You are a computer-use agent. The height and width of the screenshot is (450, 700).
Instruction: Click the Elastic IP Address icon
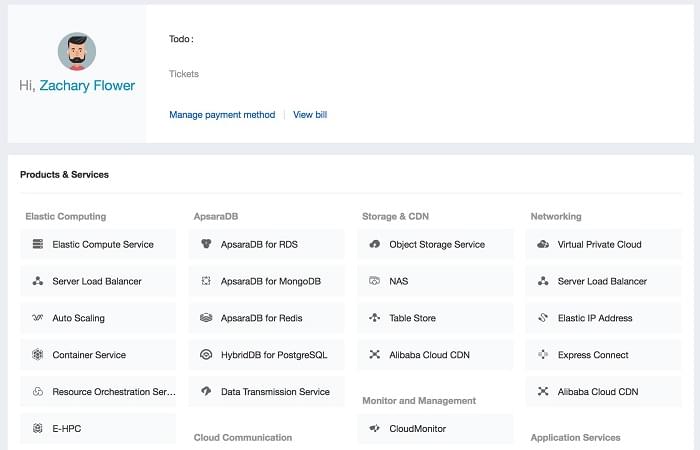543,317
